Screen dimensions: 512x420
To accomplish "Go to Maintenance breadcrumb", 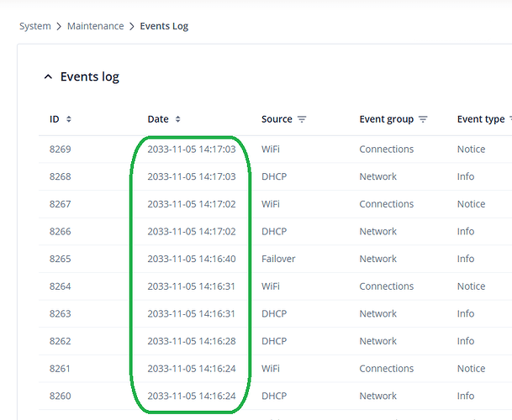I will click(x=97, y=26).
